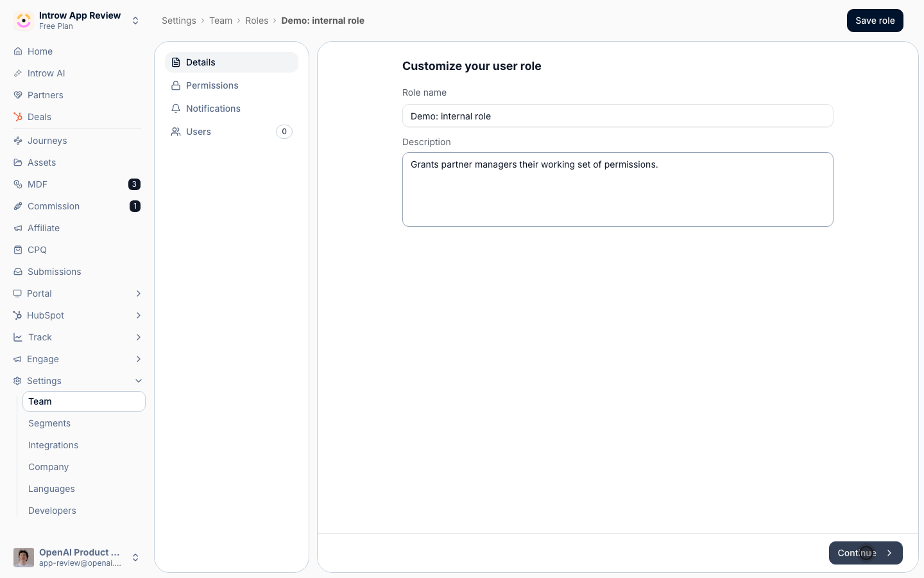Image resolution: width=924 pixels, height=578 pixels.
Task: Go to Roles breadcrumb link
Action: [x=257, y=21]
